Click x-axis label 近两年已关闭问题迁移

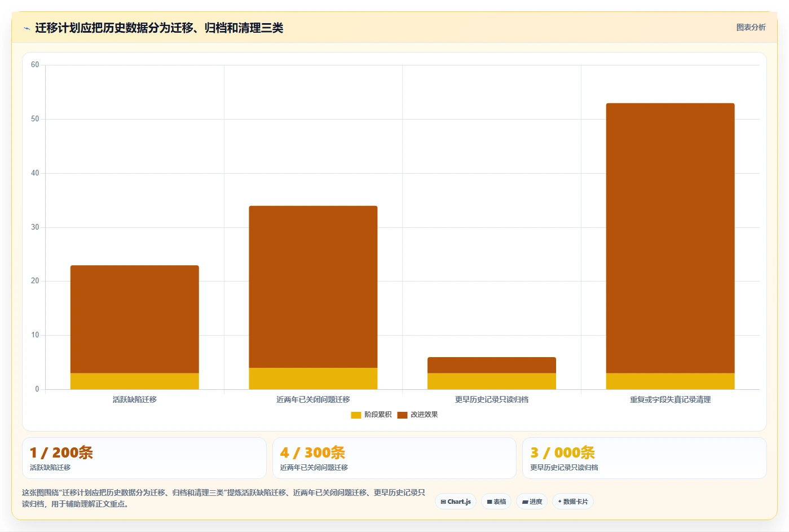pyautogui.click(x=313, y=399)
